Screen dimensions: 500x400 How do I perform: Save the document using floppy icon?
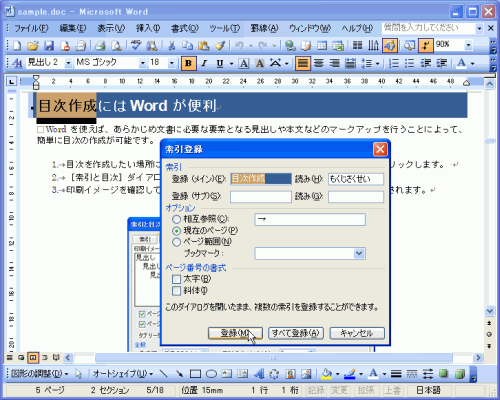49,45
